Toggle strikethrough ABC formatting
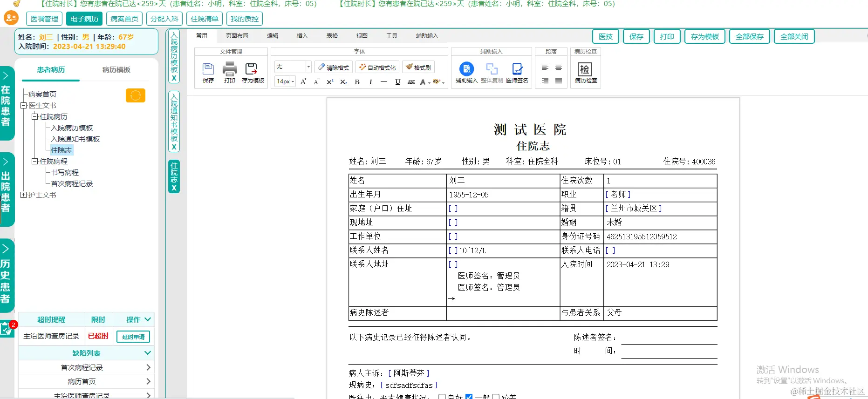This screenshot has height=399, width=868. pos(411,82)
